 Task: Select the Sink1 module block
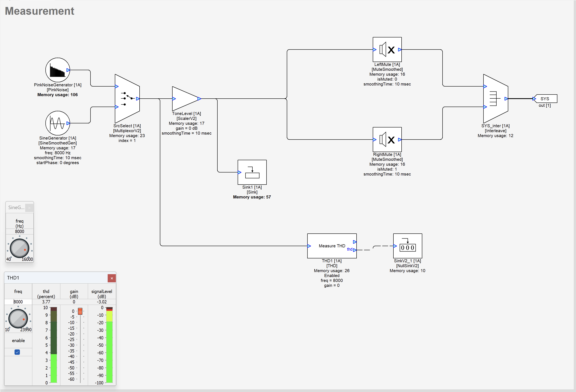point(252,172)
